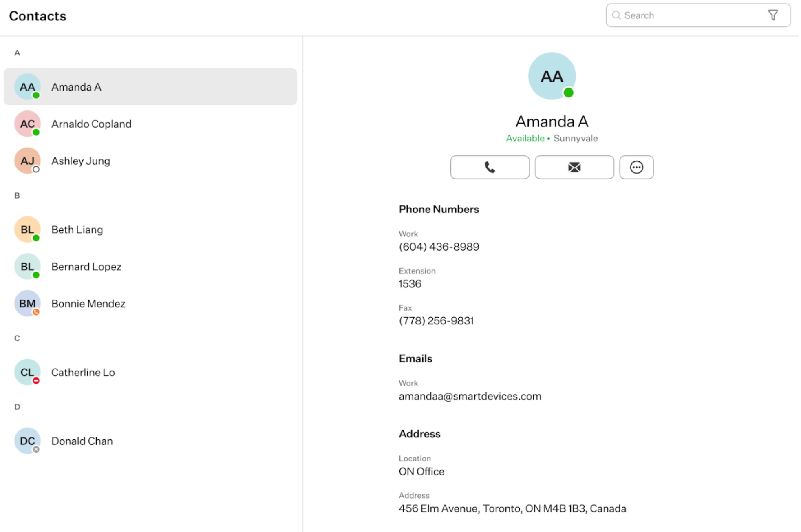801x532 pixels.
Task: Select the BM avatar of Bonnie Mendez
Action: 27,303
